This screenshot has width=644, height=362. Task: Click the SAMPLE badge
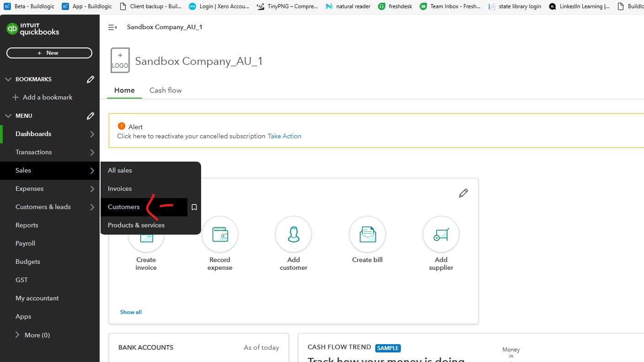point(388,348)
